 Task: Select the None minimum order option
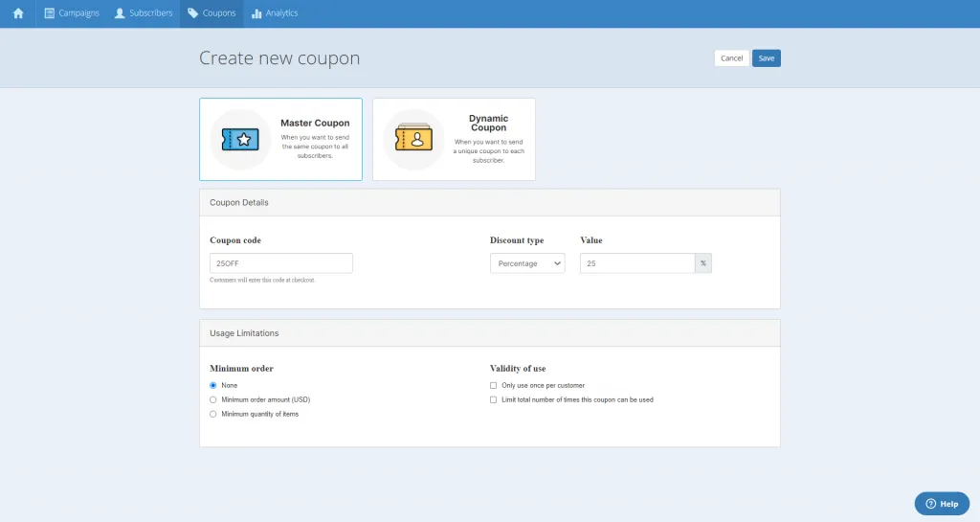pyautogui.click(x=213, y=386)
